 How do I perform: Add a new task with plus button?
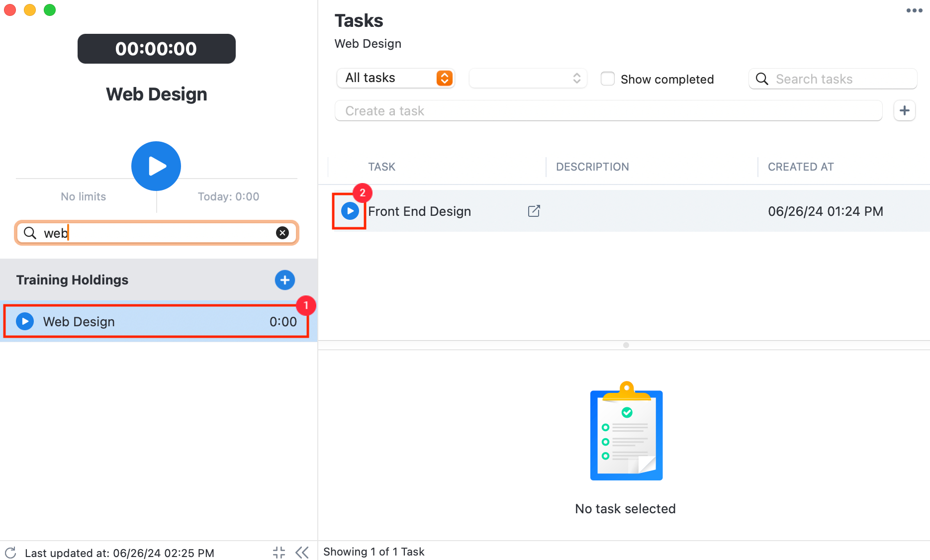pyautogui.click(x=905, y=110)
